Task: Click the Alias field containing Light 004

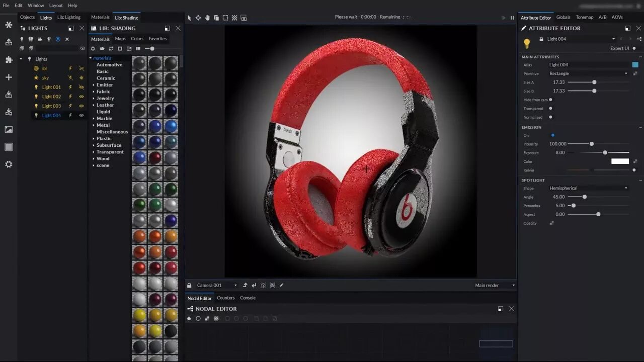Action: (x=588, y=65)
